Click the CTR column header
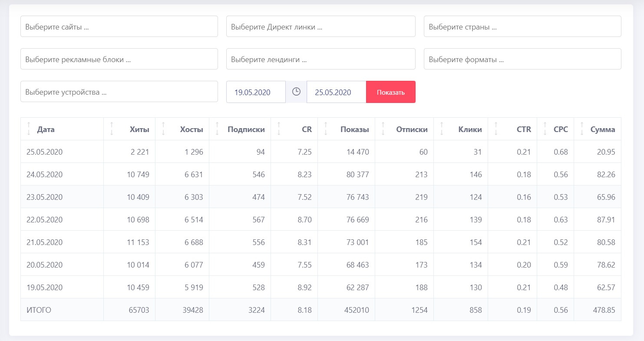Viewport: 644px width, 341px height. [524, 129]
